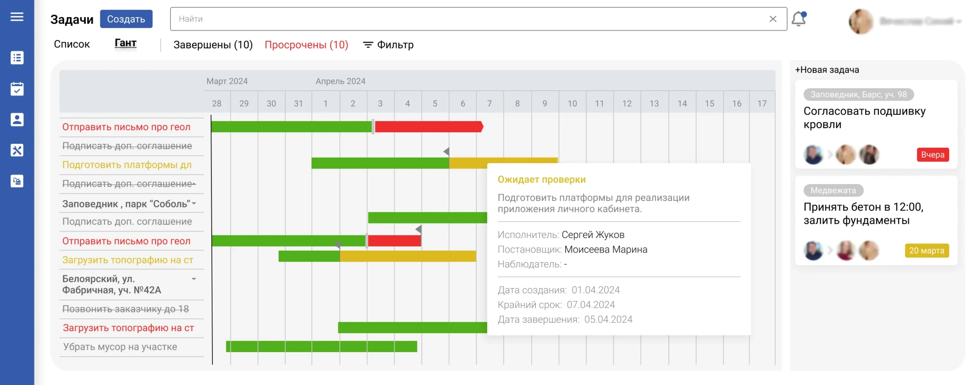Show Просрочены (10) overdue tasks
This screenshot has width=980, height=385.
(306, 45)
